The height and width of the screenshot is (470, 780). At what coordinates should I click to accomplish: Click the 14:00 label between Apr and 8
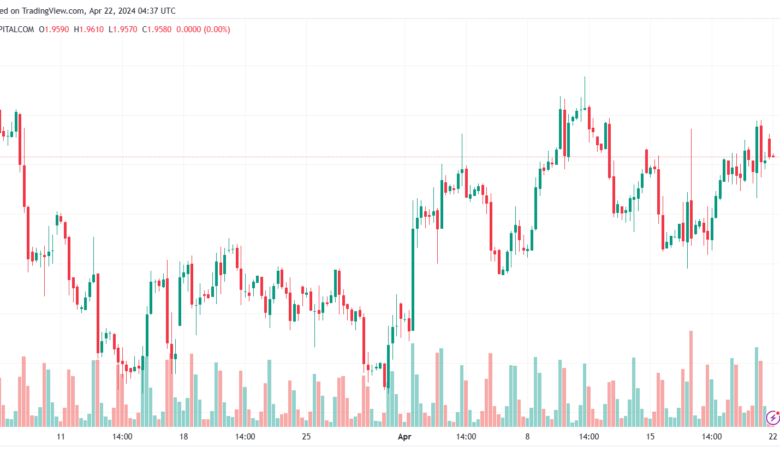point(466,437)
